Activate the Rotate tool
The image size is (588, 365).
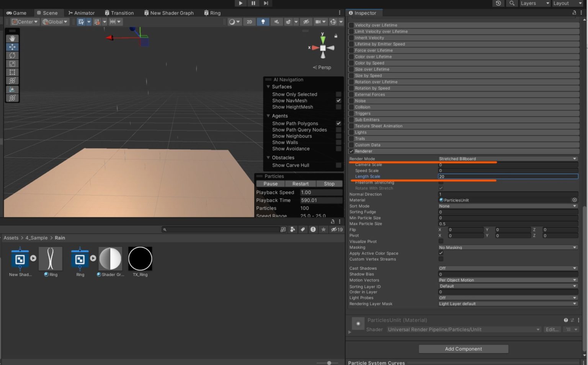[12, 55]
